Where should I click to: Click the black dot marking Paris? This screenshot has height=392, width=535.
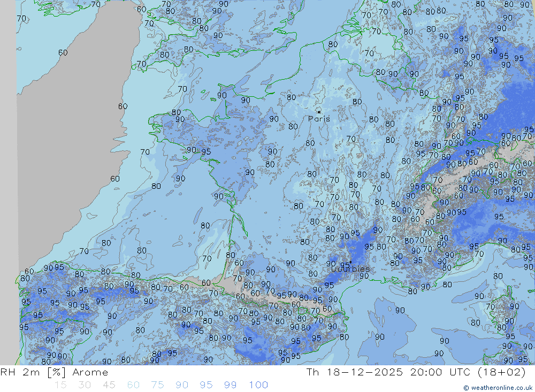319,112
